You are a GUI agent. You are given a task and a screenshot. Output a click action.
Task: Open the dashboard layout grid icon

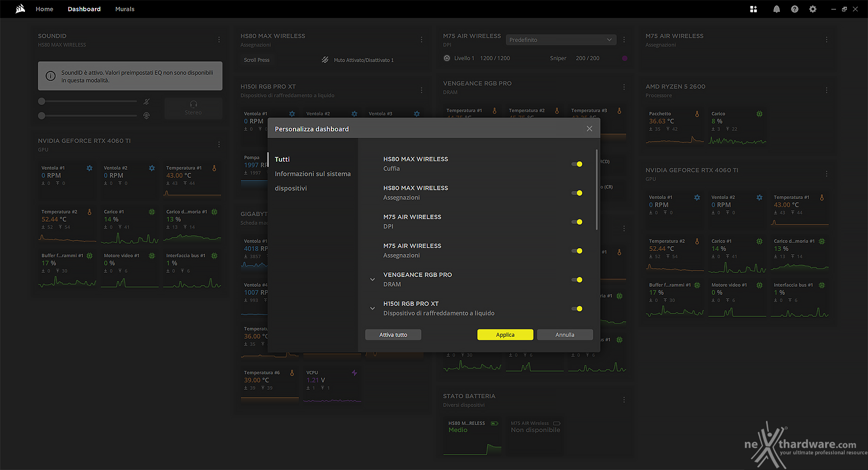pos(754,9)
